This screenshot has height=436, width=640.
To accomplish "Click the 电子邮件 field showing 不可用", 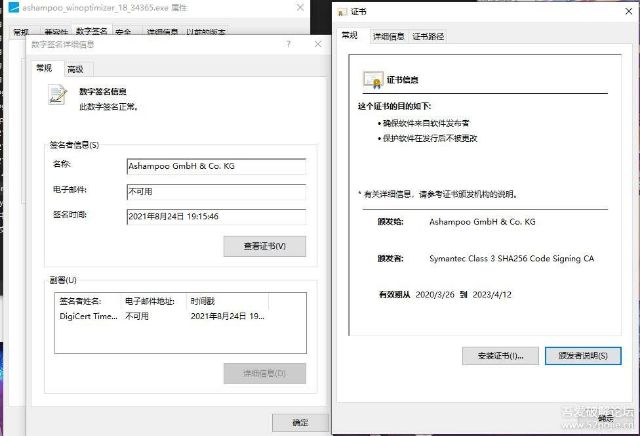I will 216,191.
